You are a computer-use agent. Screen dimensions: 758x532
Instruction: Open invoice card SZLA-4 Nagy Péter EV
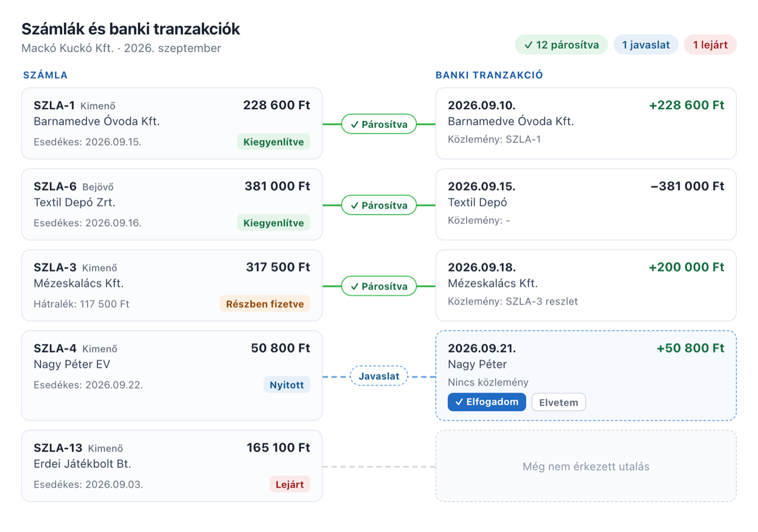[x=172, y=376]
